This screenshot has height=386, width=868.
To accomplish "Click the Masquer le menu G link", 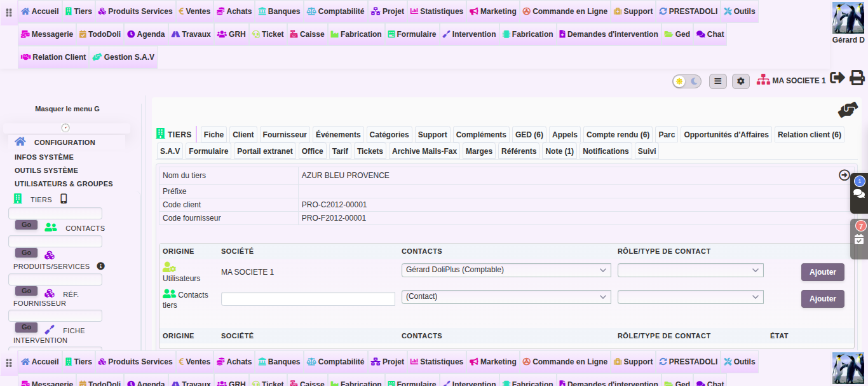I will coord(67,109).
